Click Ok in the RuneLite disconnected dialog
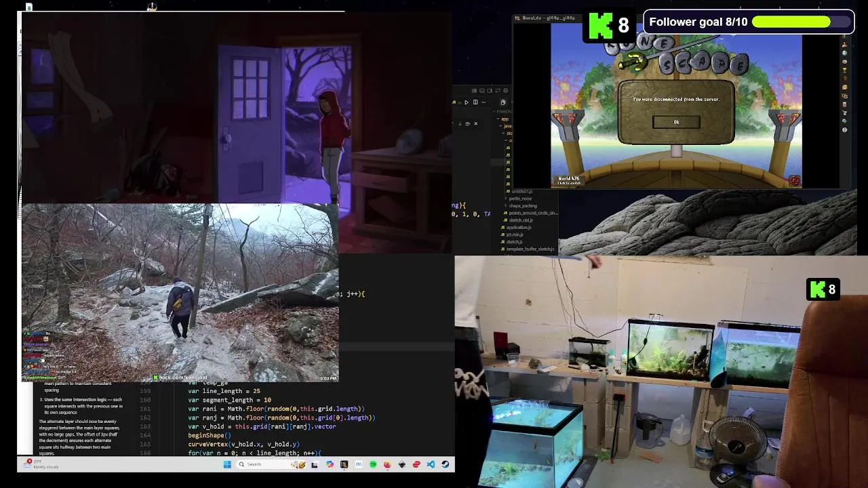The width and height of the screenshot is (868, 488). point(676,122)
